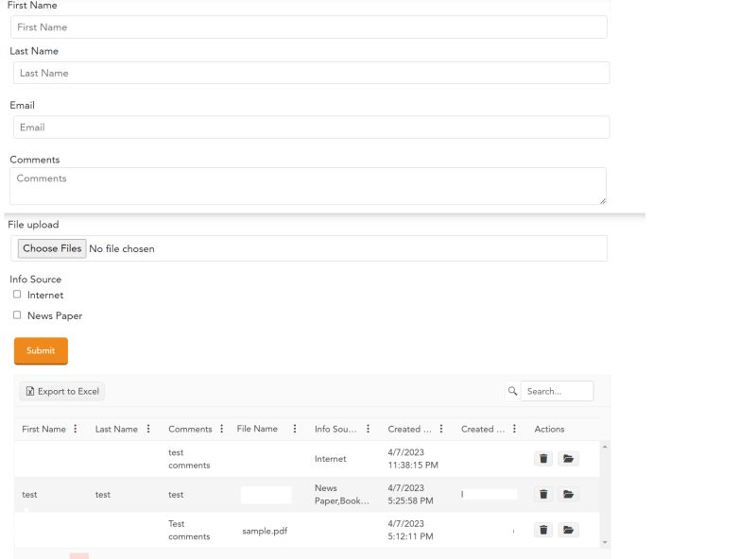Check the Internet checkbox
Image resolution: width=756 pixels, height=559 pixels.
pos(16,295)
